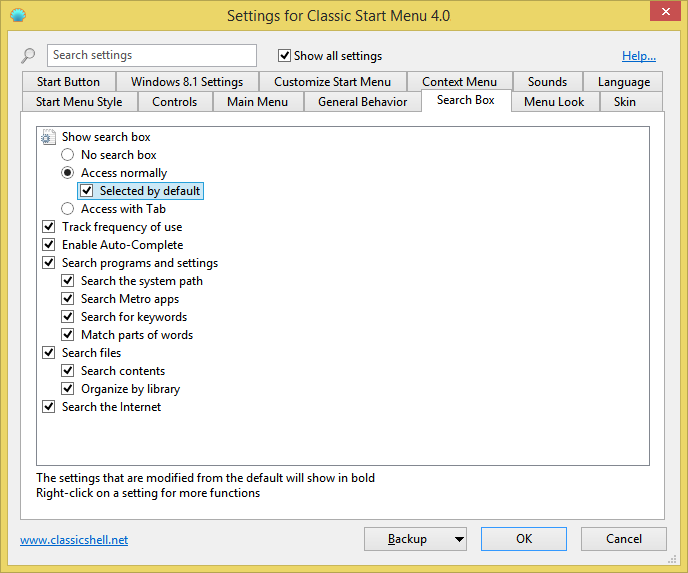Toggle Match parts of words checkbox
The image size is (688, 573).
click(x=68, y=335)
